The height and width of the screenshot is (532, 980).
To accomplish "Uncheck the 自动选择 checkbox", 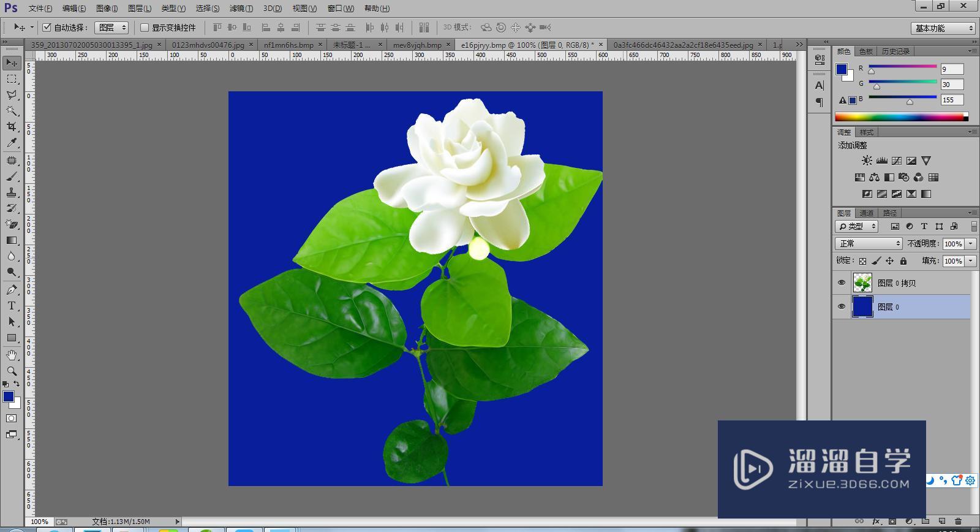I will pyautogui.click(x=47, y=27).
